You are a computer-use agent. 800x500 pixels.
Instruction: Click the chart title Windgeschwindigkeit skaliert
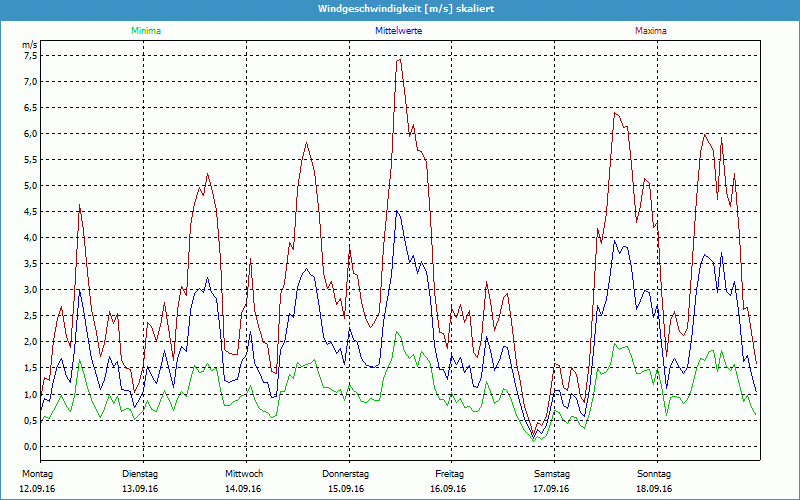[x=406, y=9]
